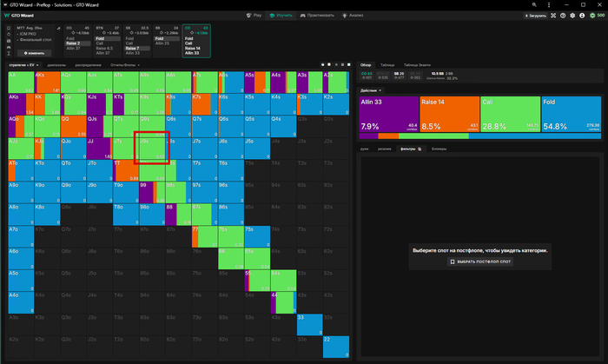Click the 22 cell in hand matrix
The image size is (608, 364).
(336, 347)
